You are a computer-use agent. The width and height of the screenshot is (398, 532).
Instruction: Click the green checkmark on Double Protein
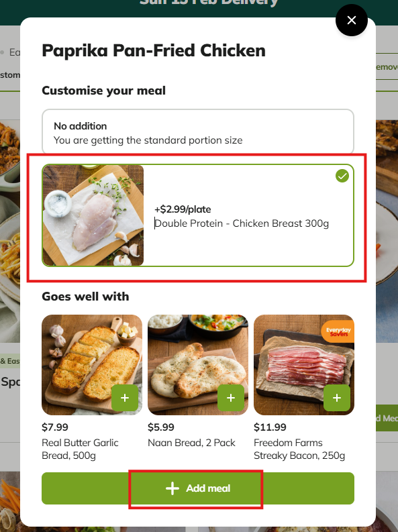point(342,176)
